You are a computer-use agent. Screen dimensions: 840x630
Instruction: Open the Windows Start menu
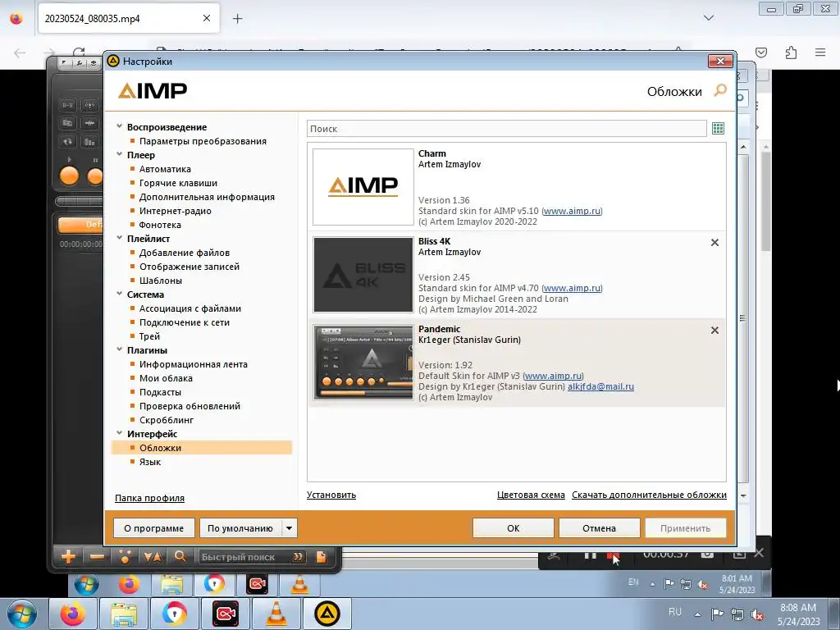22,614
